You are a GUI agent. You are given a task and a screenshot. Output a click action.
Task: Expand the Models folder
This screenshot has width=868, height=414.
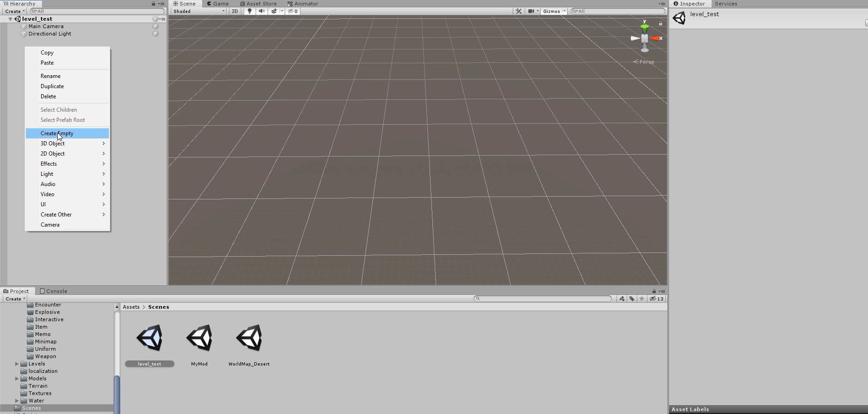pyautogui.click(x=17, y=378)
